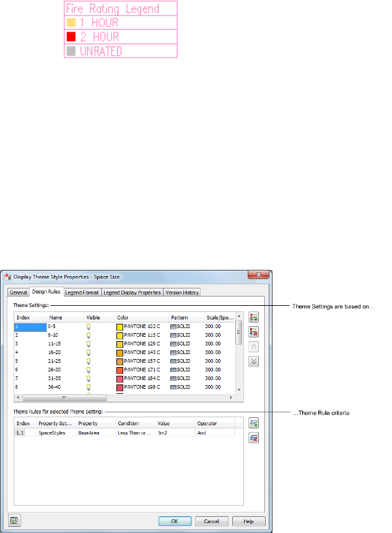Screen dimensions: 392x533
Task: Click the PANTONE 129 C color swatch
Action: (120, 344)
